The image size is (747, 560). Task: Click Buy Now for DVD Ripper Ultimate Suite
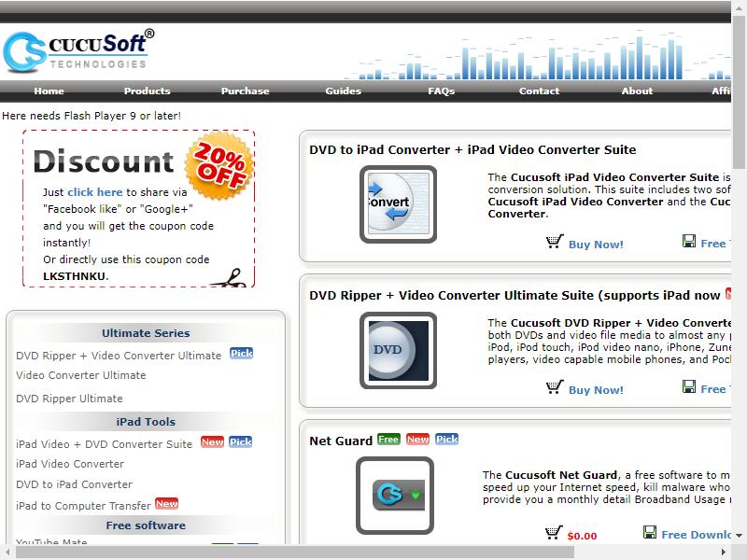click(x=596, y=390)
